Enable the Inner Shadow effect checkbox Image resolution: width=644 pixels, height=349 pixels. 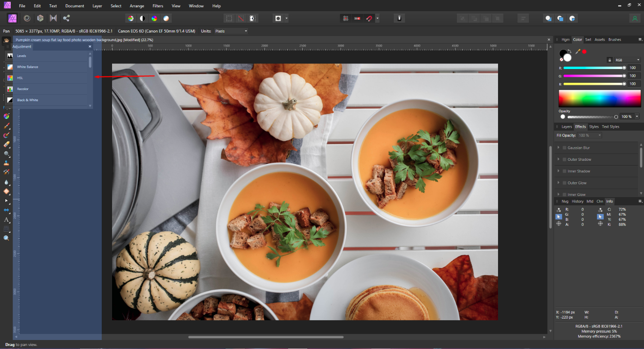tap(565, 171)
